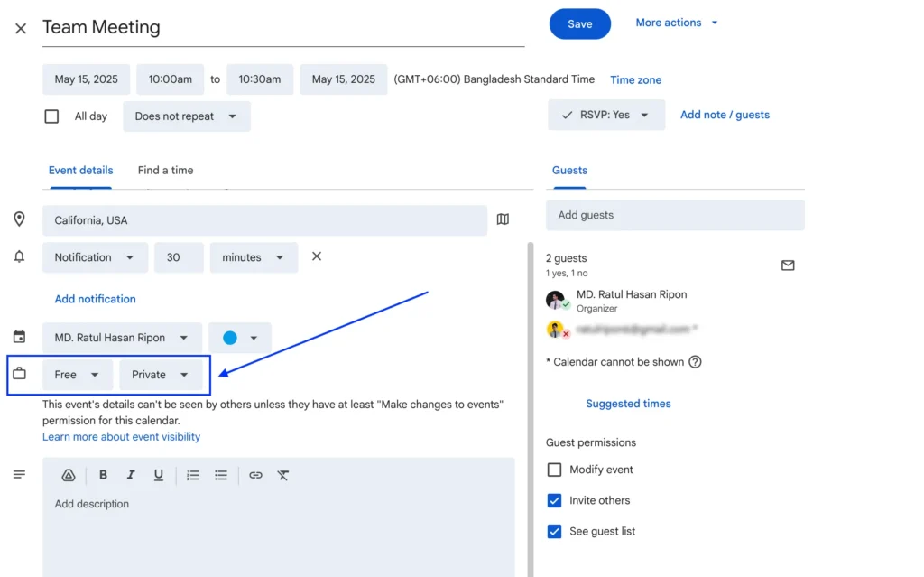Enable the All day checkbox

pyautogui.click(x=52, y=116)
